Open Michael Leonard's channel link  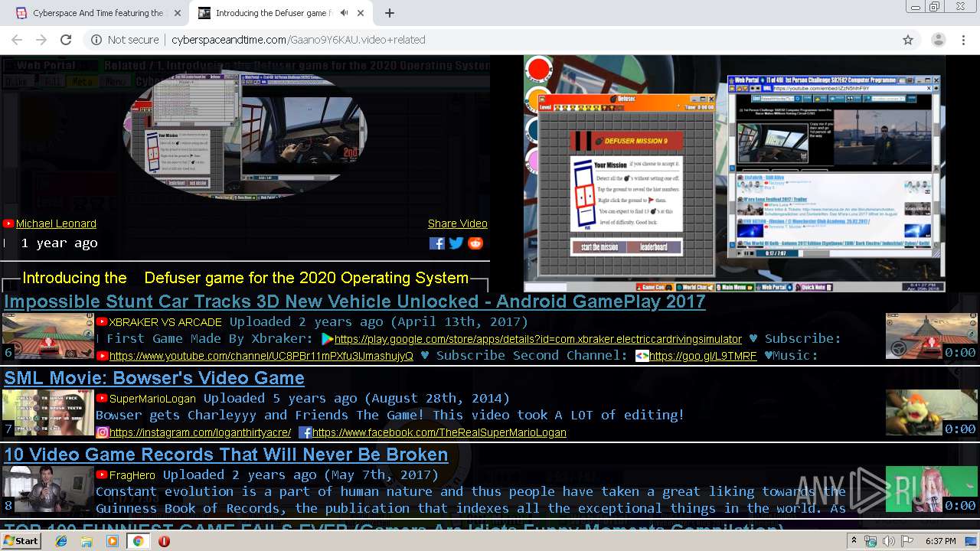(56, 223)
